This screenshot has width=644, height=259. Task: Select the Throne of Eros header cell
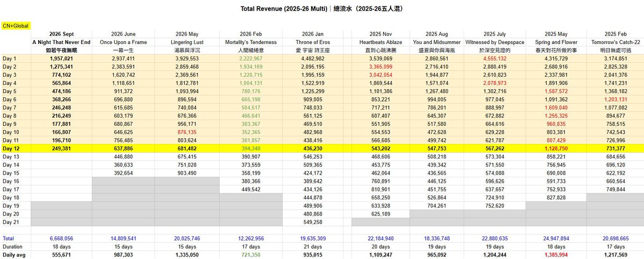(x=313, y=42)
